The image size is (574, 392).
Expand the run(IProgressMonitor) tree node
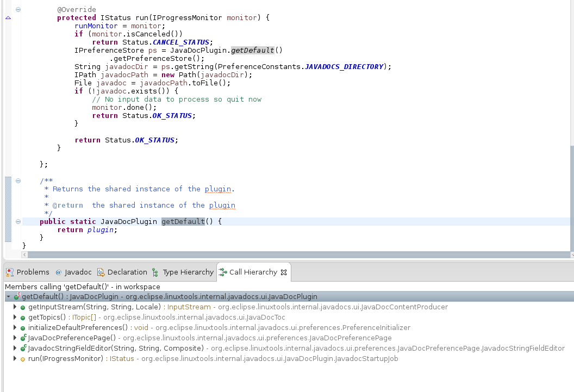(14, 358)
